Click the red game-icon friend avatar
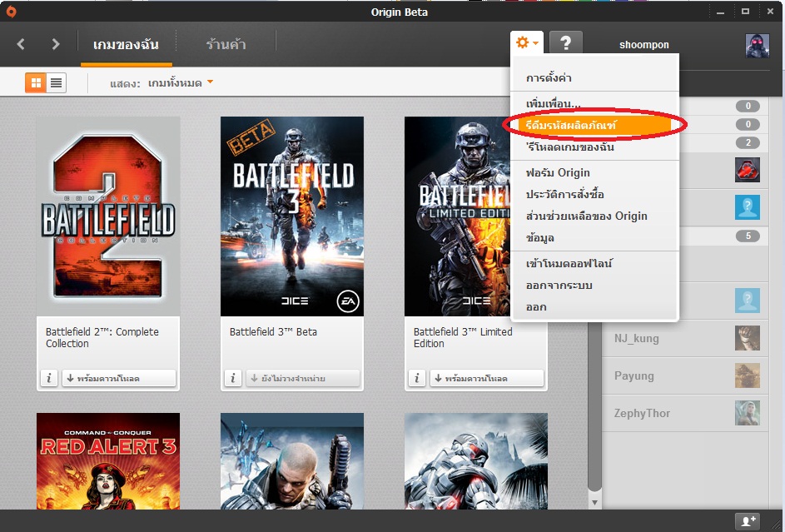The height and width of the screenshot is (532, 785). [x=748, y=170]
